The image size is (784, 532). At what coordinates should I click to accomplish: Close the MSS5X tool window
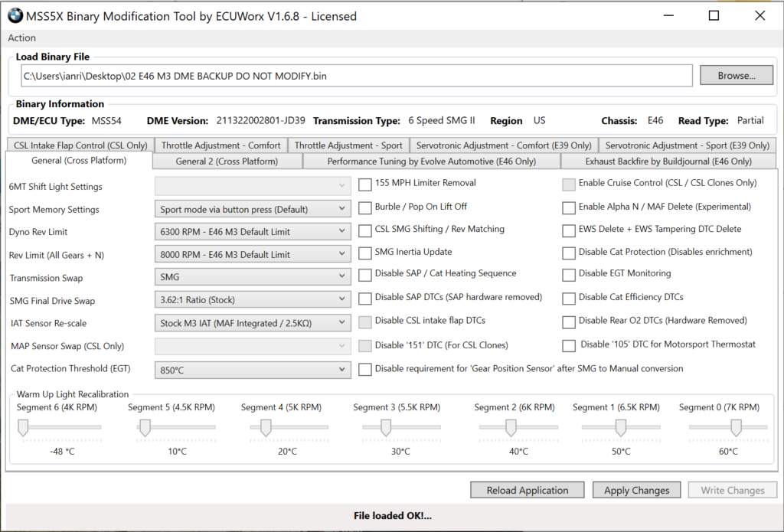click(x=760, y=16)
